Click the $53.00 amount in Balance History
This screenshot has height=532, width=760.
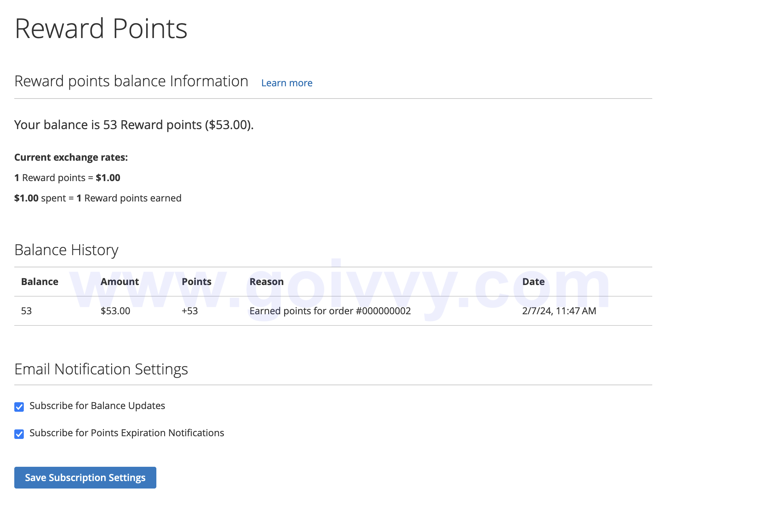(115, 311)
